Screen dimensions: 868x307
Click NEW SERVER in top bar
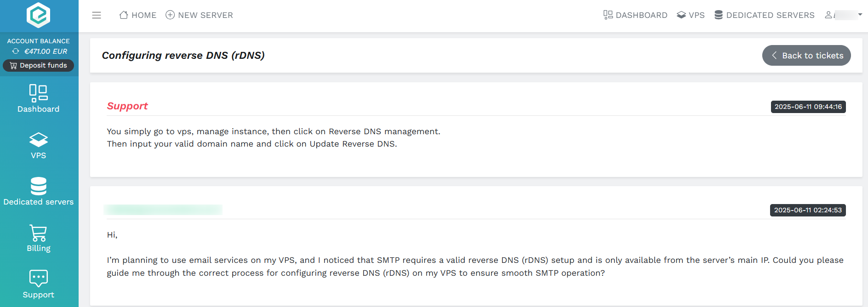coord(199,15)
